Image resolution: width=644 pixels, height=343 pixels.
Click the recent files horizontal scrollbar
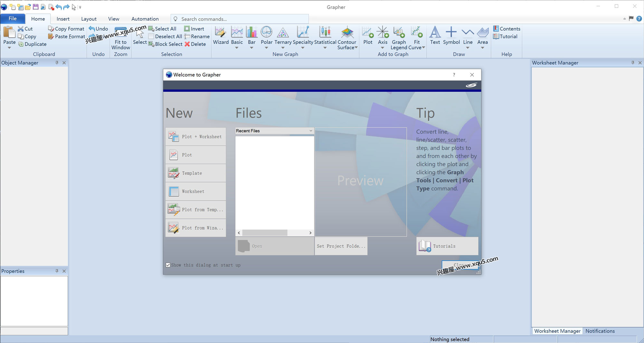click(x=265, y=233)
